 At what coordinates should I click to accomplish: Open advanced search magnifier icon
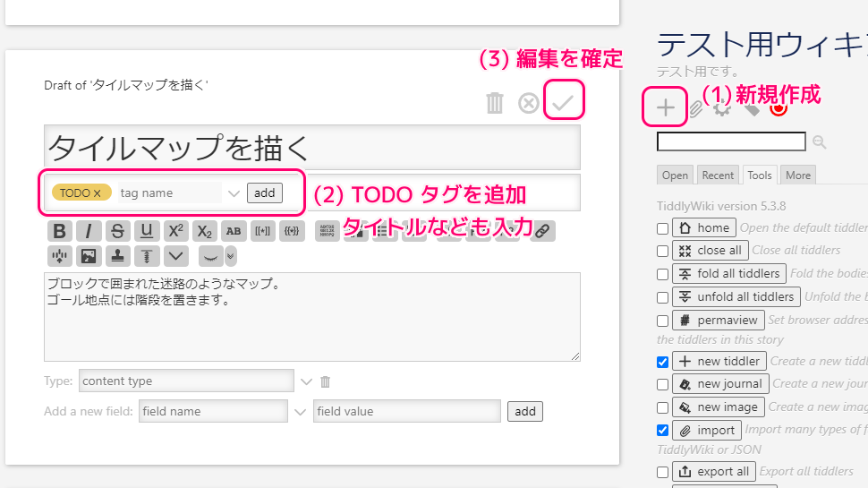(x=820, y=141)
